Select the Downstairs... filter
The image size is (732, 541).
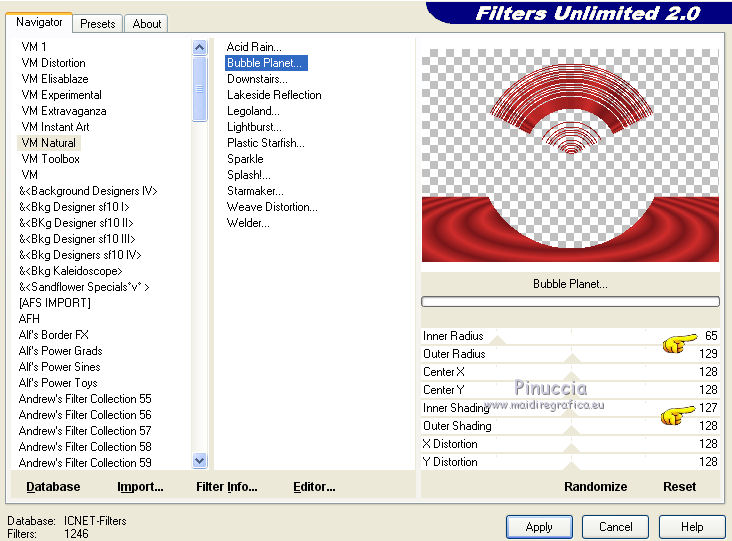coord(257,79)
